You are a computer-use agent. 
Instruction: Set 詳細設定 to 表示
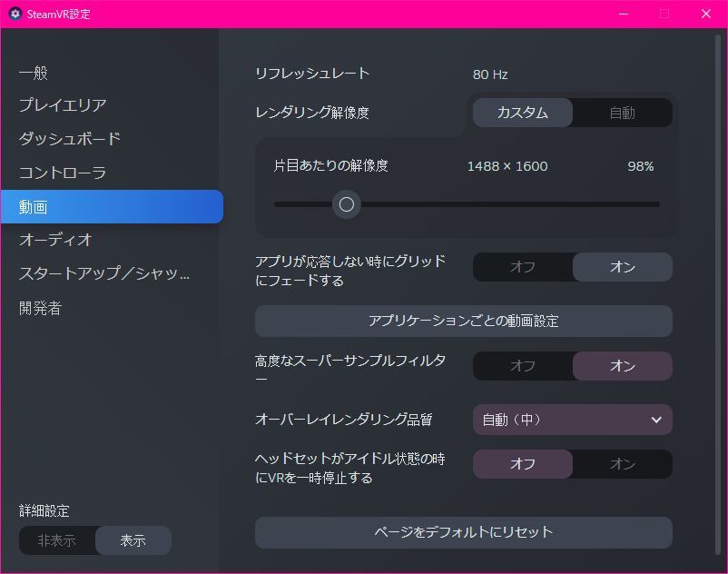click(x=133, y=540)
